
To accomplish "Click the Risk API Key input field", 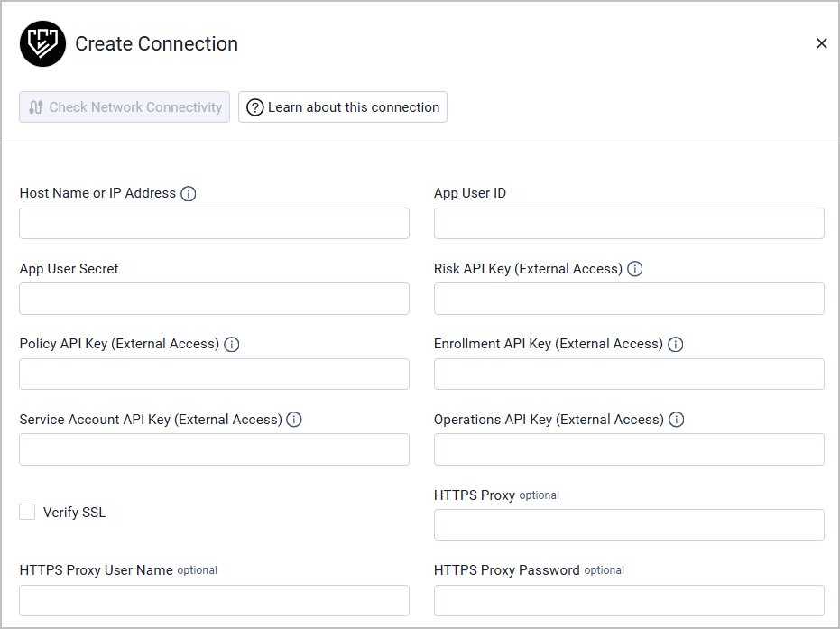I will coord(629,299).
